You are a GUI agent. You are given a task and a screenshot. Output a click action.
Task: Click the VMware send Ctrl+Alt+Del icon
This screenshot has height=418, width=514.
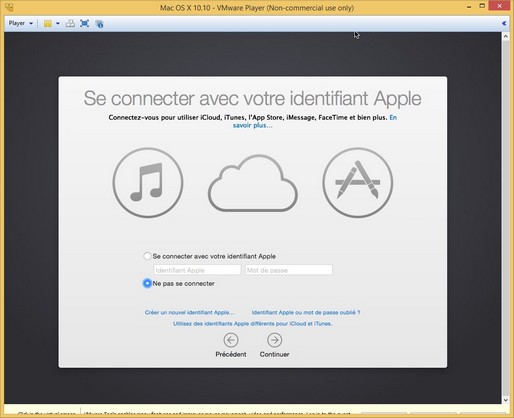point(70,23)
